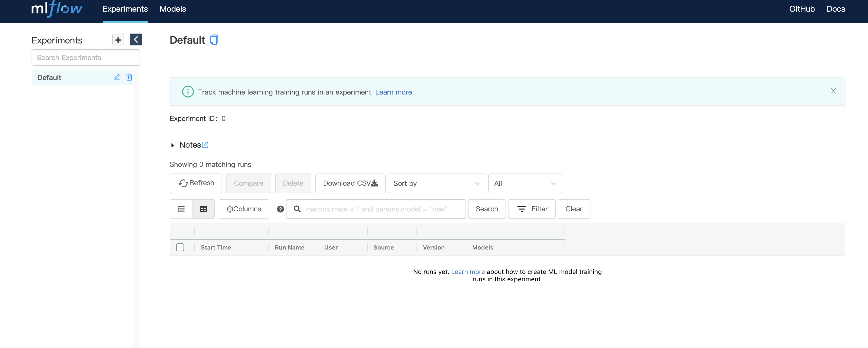This screenshot has width=868, height=348.
Task: Toggle the Filter options
Action: [531, 209]
